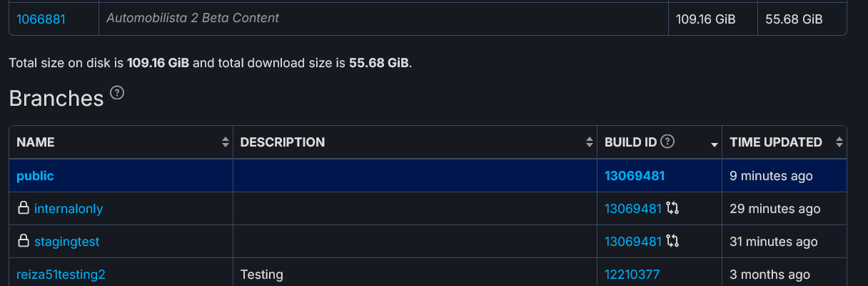
Task: Open the public branch link
Action: 35,176
